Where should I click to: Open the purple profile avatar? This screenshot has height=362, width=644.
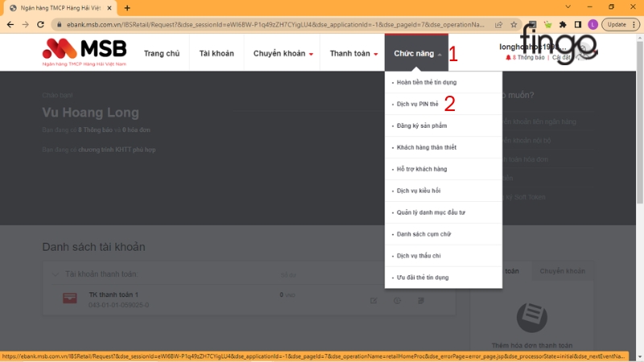(x=592, y=25)
